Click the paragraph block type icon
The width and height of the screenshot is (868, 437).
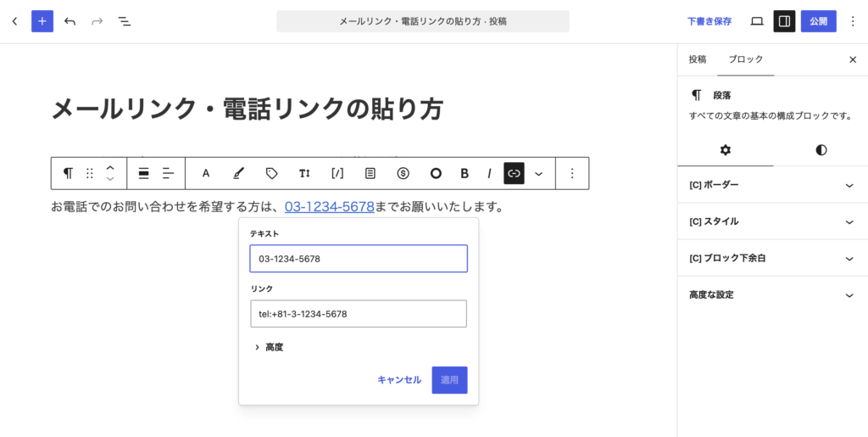tap(68, 173)
